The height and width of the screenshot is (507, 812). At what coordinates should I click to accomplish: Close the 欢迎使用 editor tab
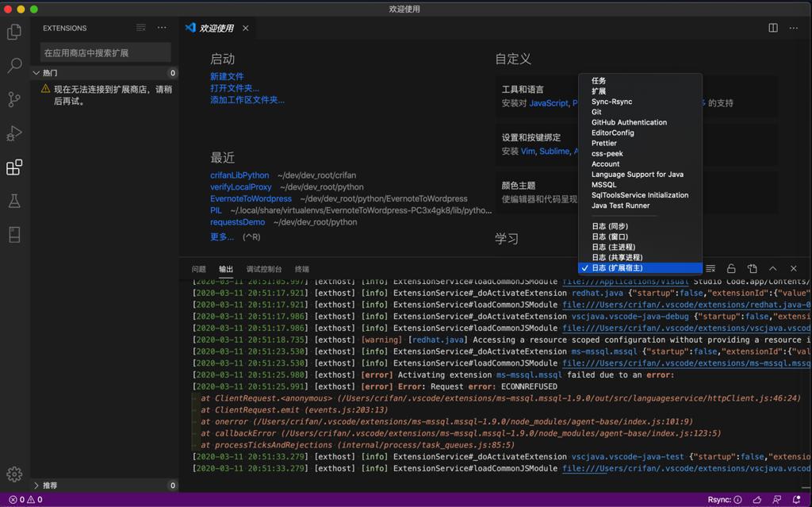tap(246, 28)
